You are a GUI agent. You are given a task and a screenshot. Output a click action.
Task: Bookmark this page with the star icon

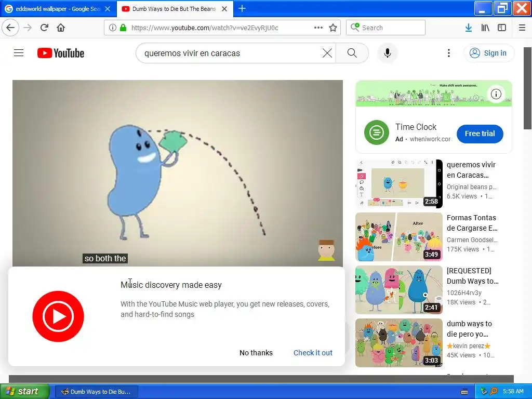[333, 28]
